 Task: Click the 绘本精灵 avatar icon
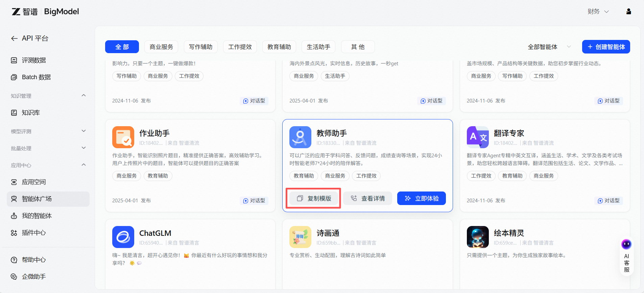tap(478, 237)
